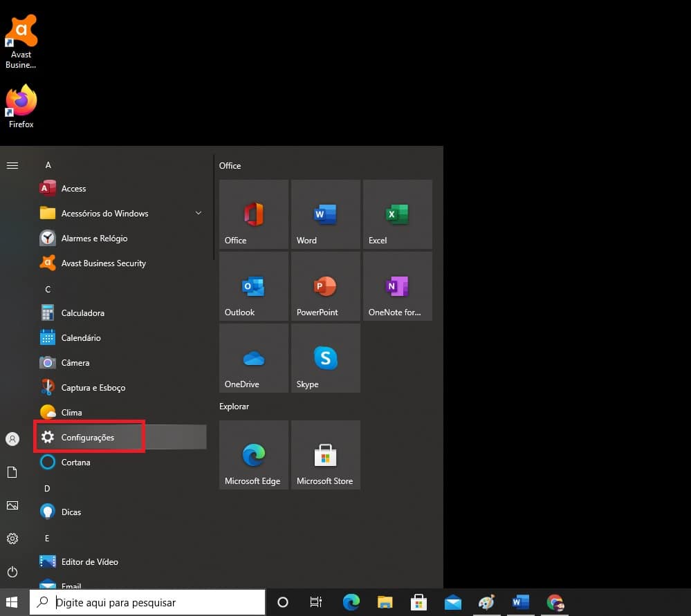Image resolution: width=691 pixels, height=616 pixels.
Task: Click the Windows Start button
Action: [x=12, y=602]
